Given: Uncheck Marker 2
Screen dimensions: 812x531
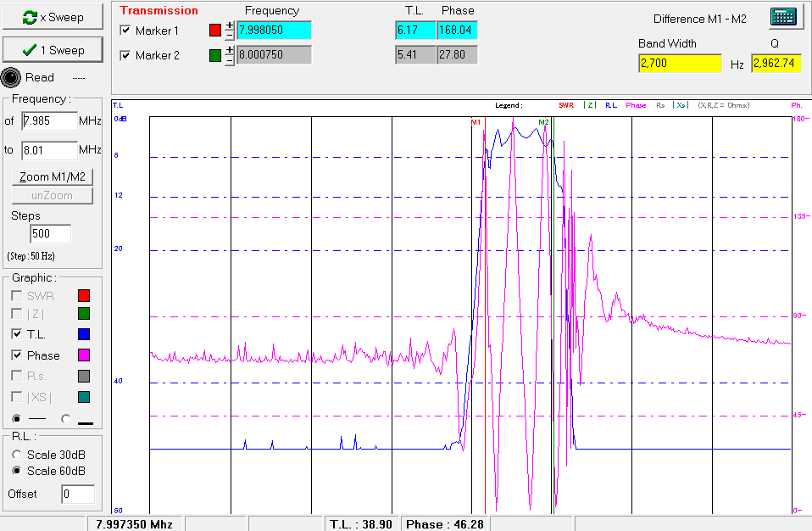Looking at the screenshot, I should (126, 56).
